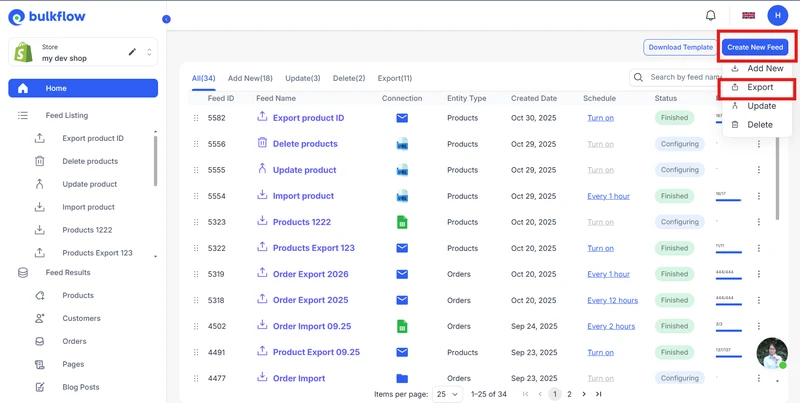Click Google Sheets icon for Order Import 09.25
This screenshot has width=800, height=403.
(402, 326)
